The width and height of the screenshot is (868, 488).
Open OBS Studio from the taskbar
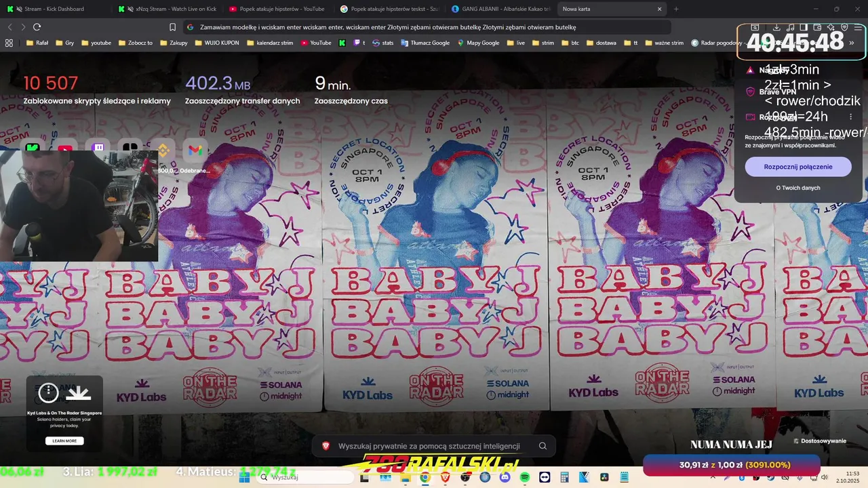(x=465, y=477)
